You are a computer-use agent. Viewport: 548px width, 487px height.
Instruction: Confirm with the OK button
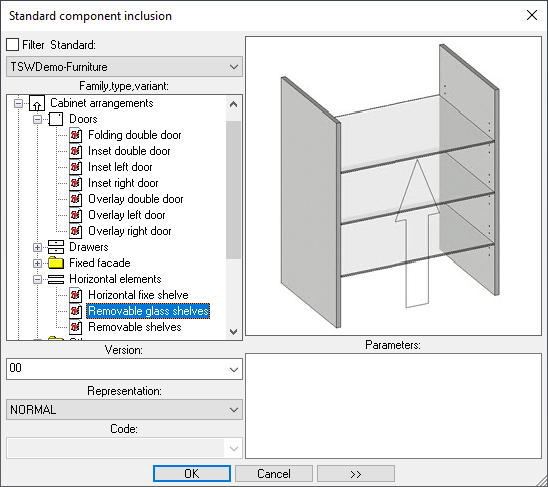[192, 474]
